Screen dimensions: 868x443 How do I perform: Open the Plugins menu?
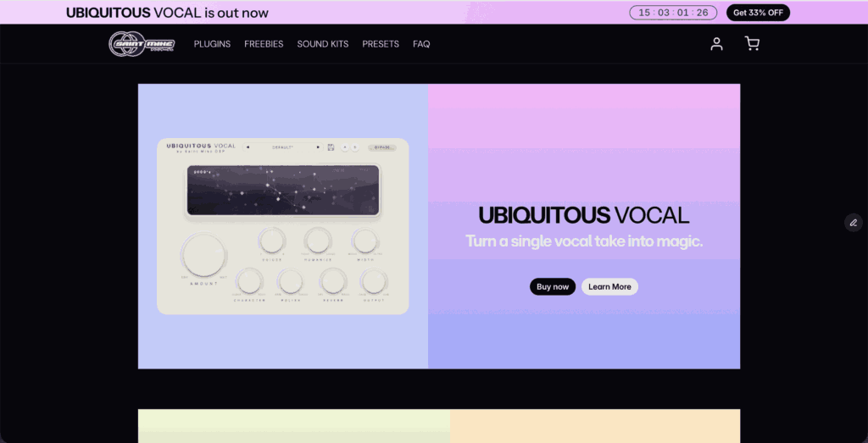(212, 44)
